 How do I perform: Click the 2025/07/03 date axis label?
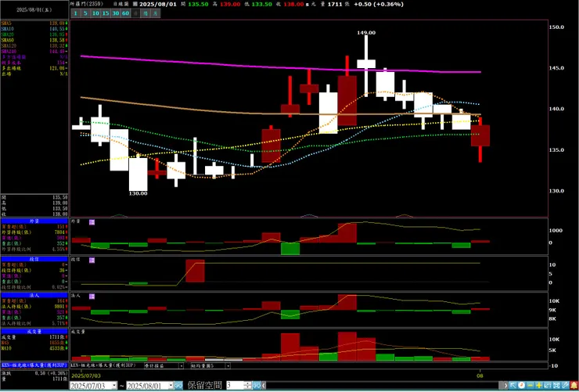click(85, 376)
